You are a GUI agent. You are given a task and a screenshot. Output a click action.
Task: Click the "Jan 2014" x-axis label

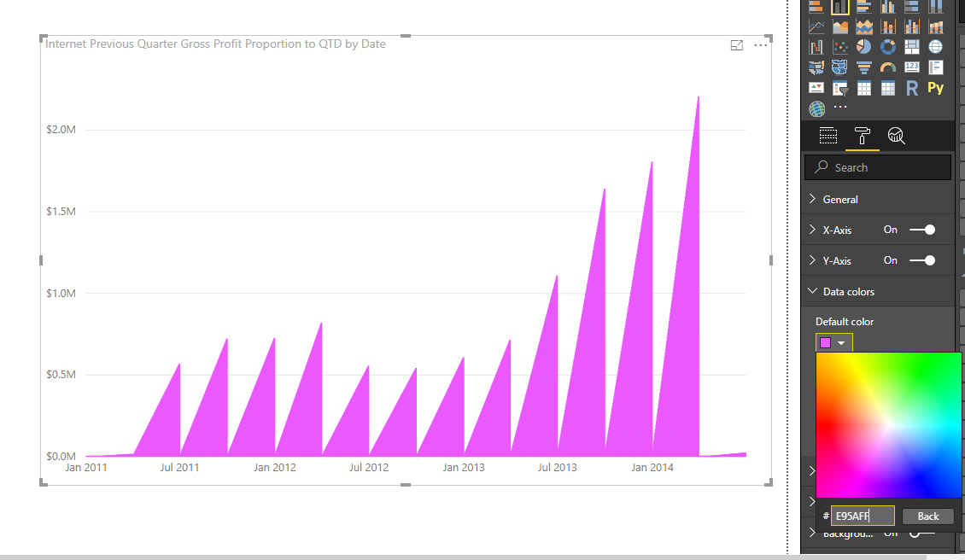pyautogui.click(x=652, y=468)
